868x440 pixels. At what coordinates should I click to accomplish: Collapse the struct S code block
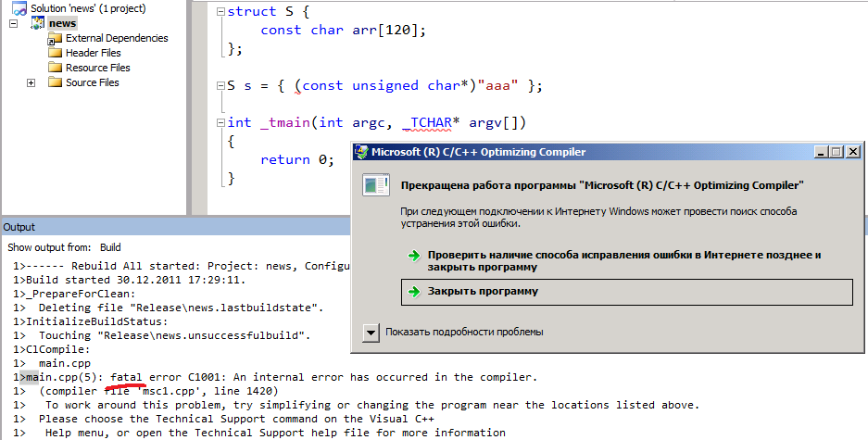click(220, 11)
